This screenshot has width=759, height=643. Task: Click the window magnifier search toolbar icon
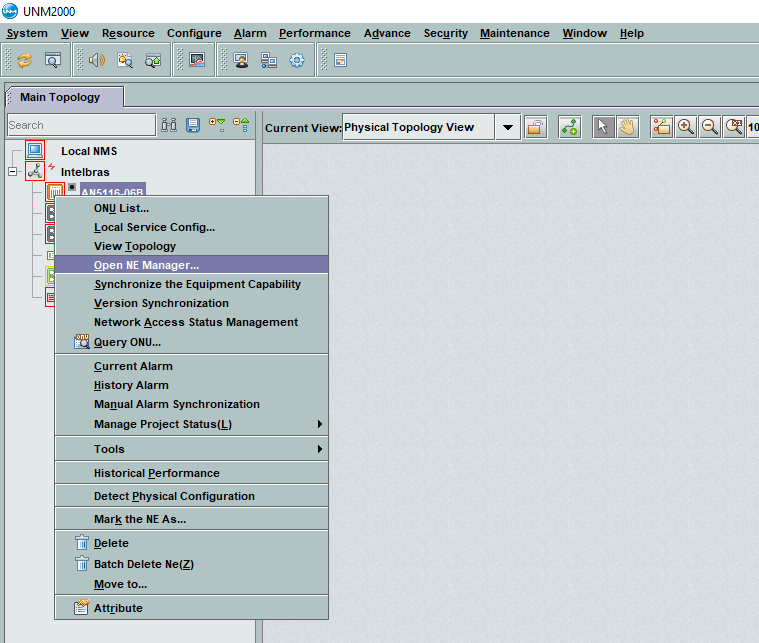point(52,60)
